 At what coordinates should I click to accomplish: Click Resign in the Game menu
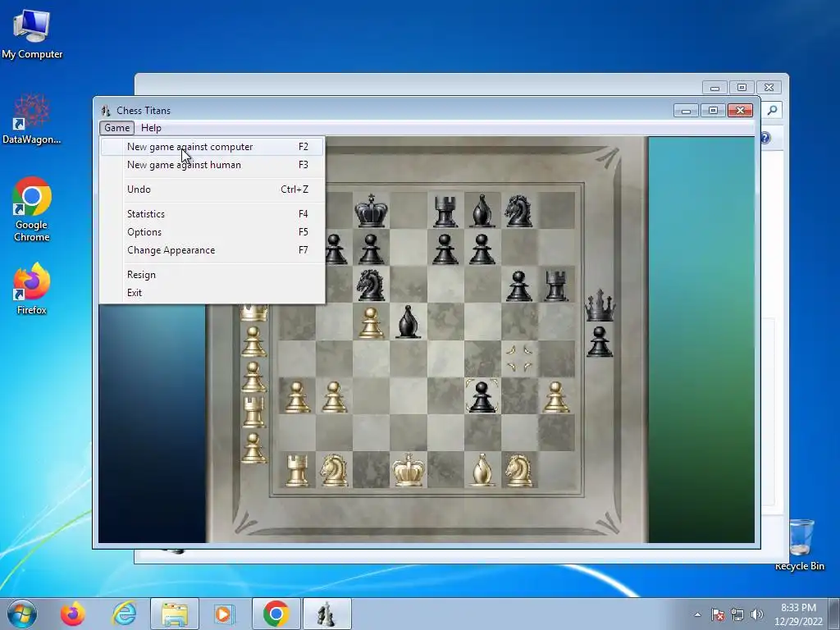(212, 275)
